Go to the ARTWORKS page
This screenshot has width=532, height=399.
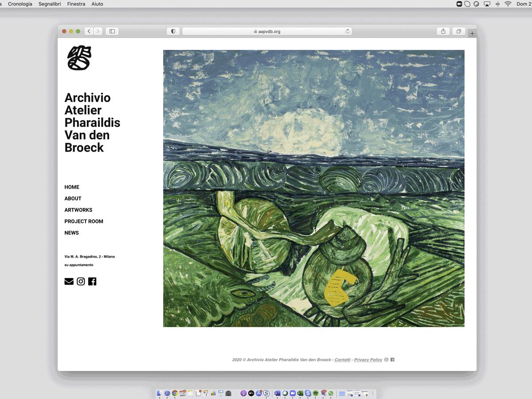pos(78,210)
